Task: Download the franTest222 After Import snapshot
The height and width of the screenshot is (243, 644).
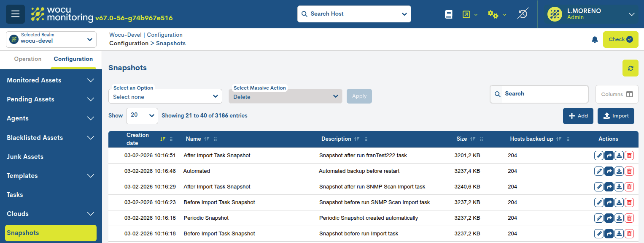Action: pos(619,156)
